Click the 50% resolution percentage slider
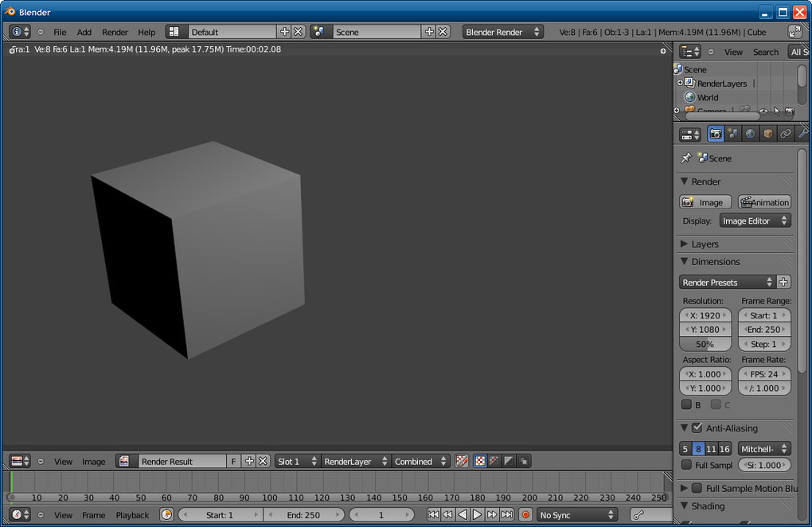The image size is (812, 527). 705,345
